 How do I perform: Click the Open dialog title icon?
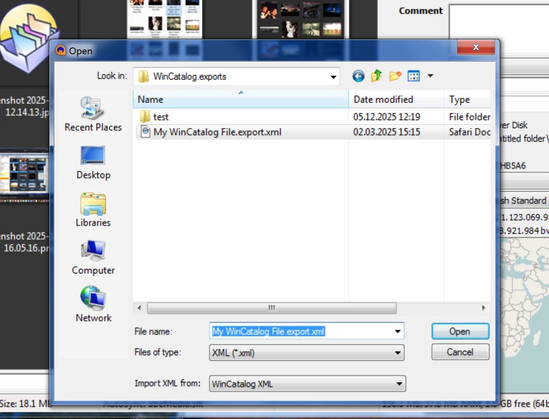(61, 50)
